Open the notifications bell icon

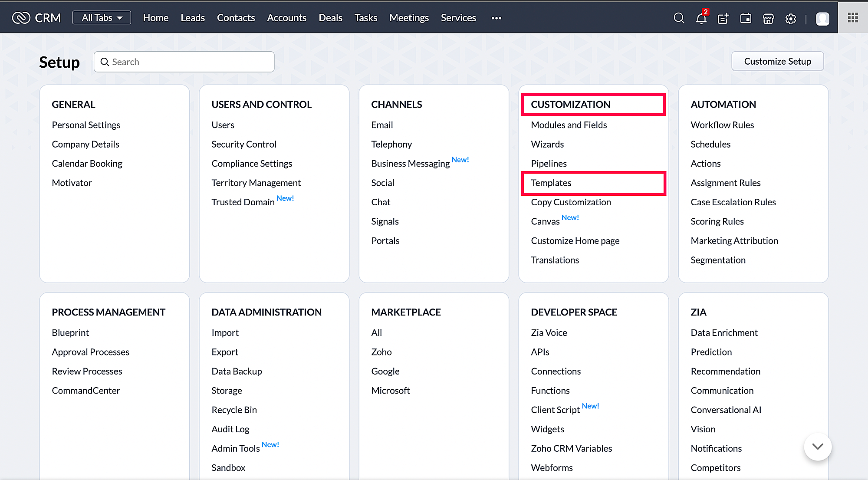(x=701, y=18)
